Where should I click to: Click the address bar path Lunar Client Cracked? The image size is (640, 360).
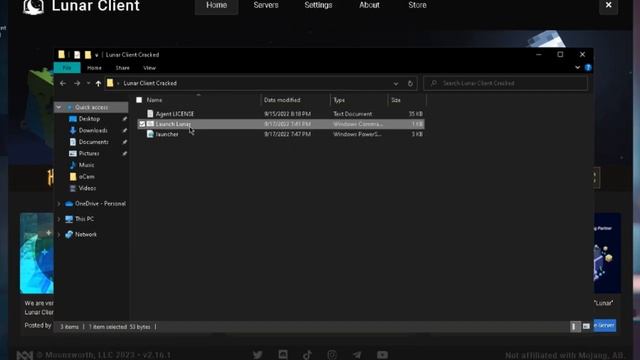click(150, 83)
